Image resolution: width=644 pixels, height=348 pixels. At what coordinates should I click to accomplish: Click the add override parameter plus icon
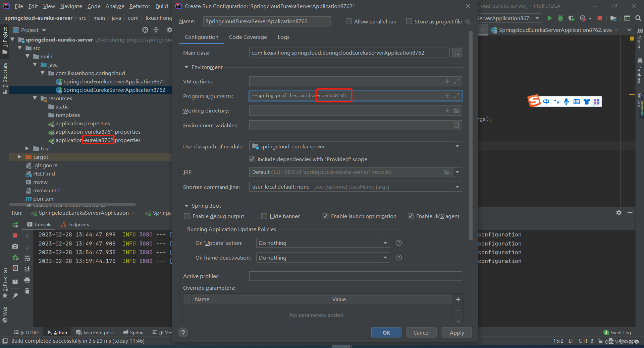pos(458,299)
